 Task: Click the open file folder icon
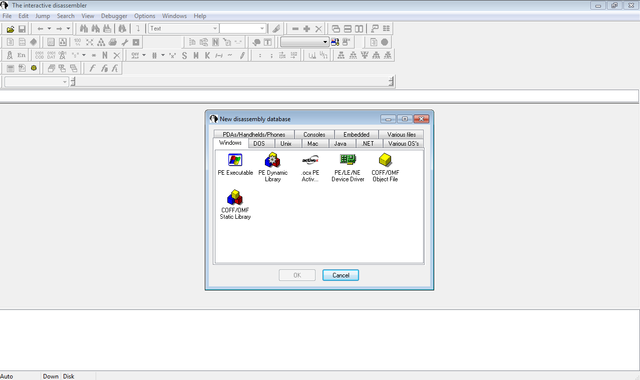[x=10, y=29]
